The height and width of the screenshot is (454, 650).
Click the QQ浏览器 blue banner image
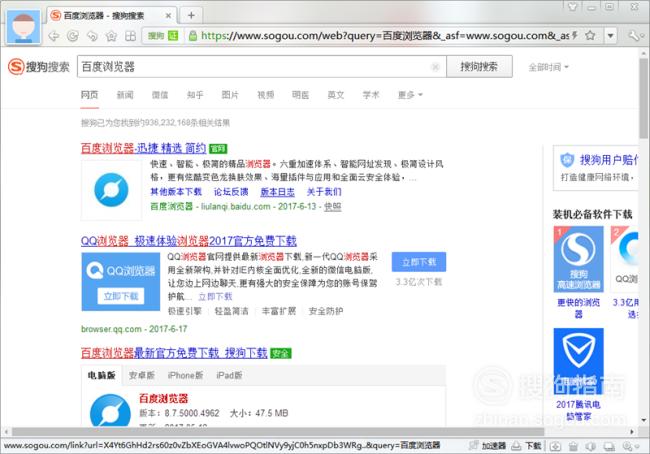[121, 282]
